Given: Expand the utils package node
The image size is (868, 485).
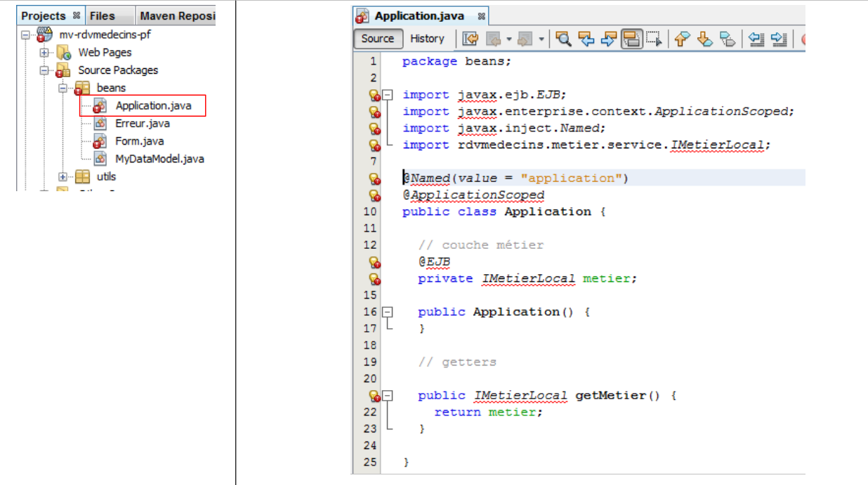Looking at the screenshot, I should coord(63,177).
